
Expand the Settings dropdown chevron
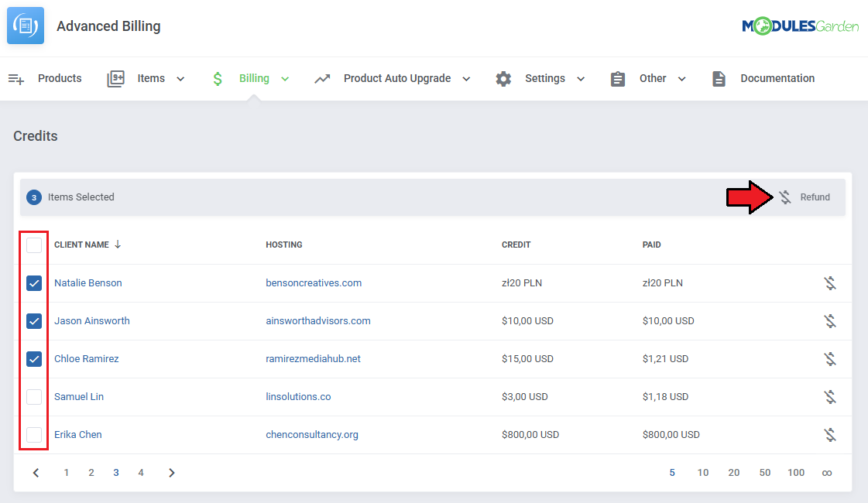[581, 79]
